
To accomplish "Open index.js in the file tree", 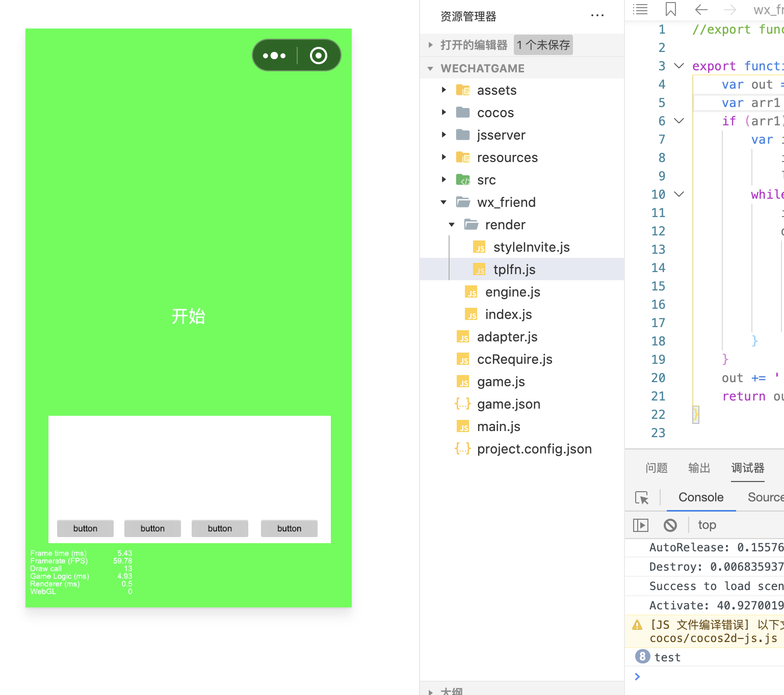I will (x=508, y=314).
